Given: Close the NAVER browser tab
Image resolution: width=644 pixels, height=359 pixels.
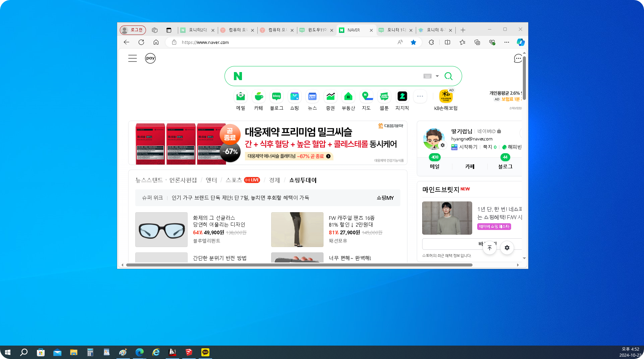Looking at the screenshot, I should [371, 30].
